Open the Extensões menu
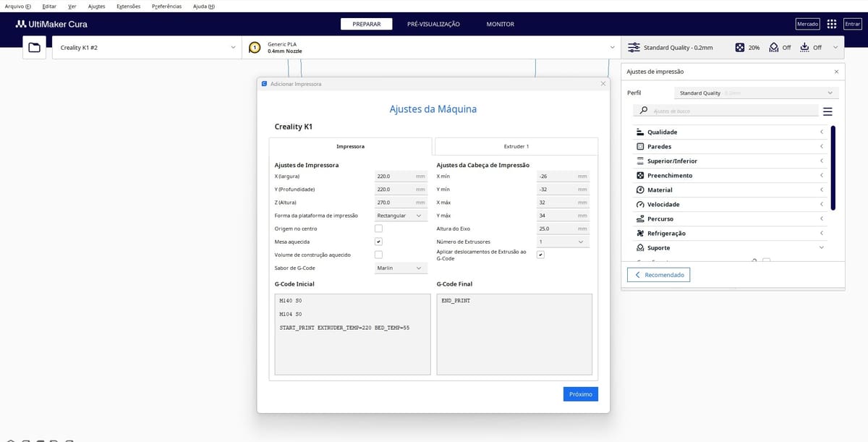 [x=128, y=6]
